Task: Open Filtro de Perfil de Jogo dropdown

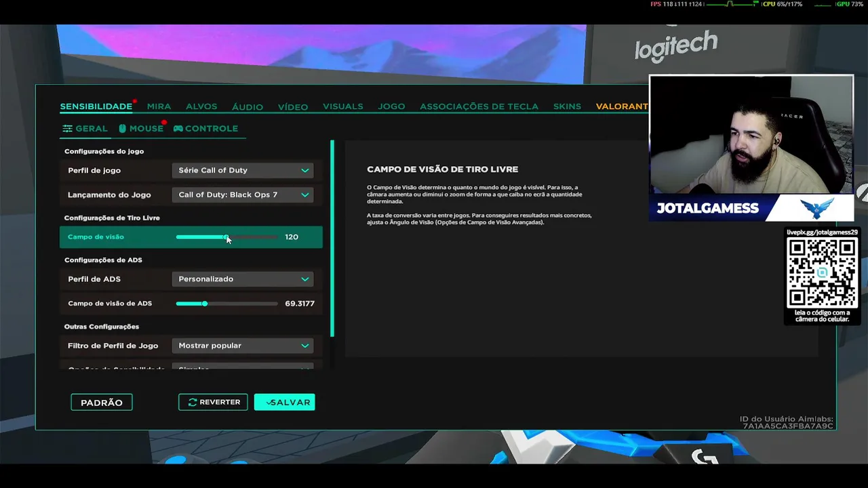Action: pyautogui.click(x=243, y=346)
